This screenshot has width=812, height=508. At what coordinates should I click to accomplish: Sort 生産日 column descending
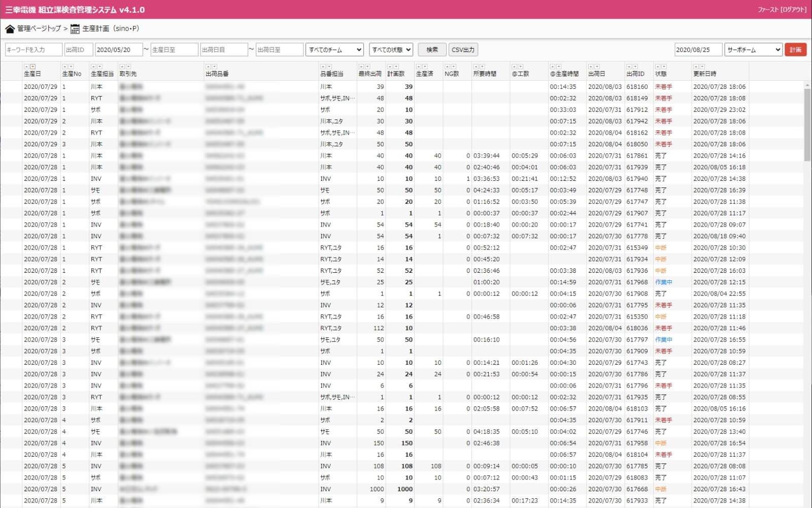pos(32,67)
